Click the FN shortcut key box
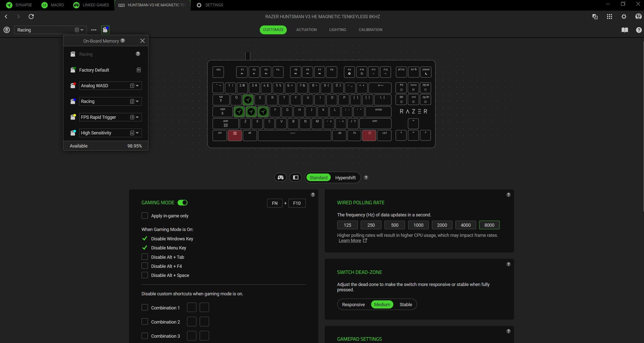The image size is (644, 343). click(x=275, y=203)
